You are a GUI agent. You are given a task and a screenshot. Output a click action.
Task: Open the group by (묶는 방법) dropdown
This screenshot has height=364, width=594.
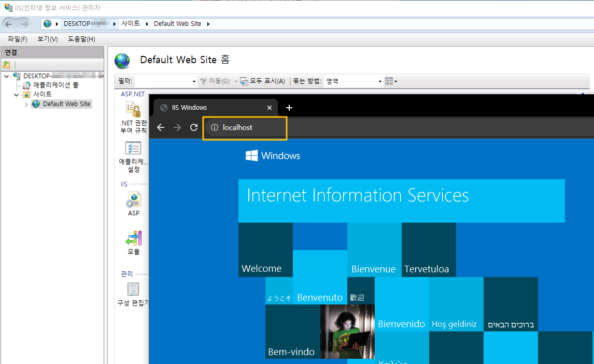click(x=353, y=81)
